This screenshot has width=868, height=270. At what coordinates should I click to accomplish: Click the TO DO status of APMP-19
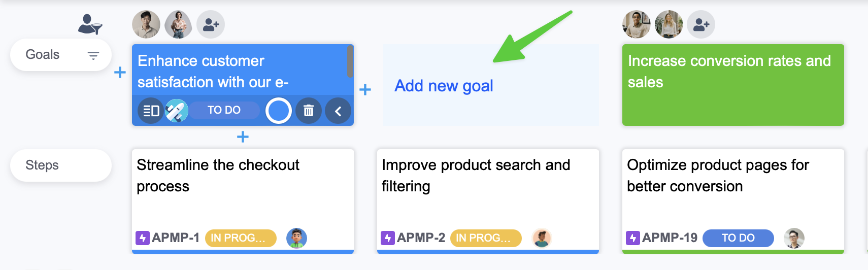pyautogui.click(x=738, y=238)
